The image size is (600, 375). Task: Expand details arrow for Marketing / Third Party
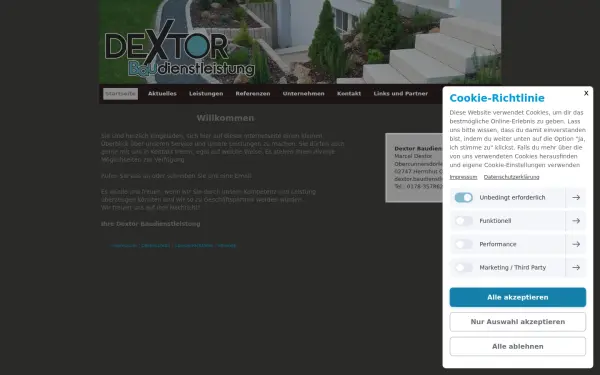pos(576,267)
